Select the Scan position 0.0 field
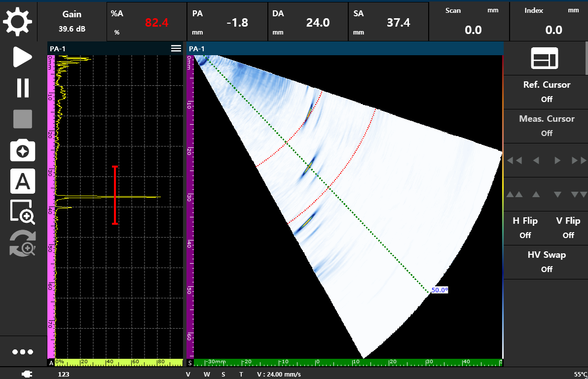 click(x=469, y=21)
